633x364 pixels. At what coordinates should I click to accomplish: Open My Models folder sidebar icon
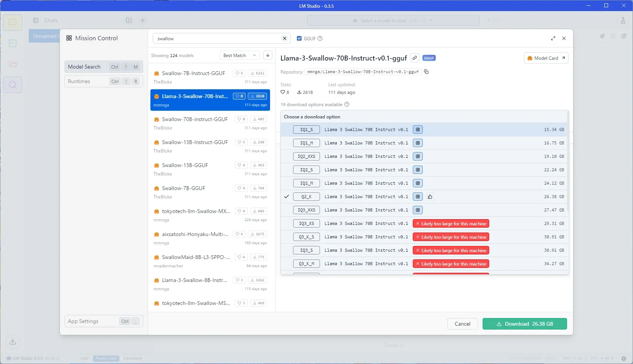[x=13, y=64]
